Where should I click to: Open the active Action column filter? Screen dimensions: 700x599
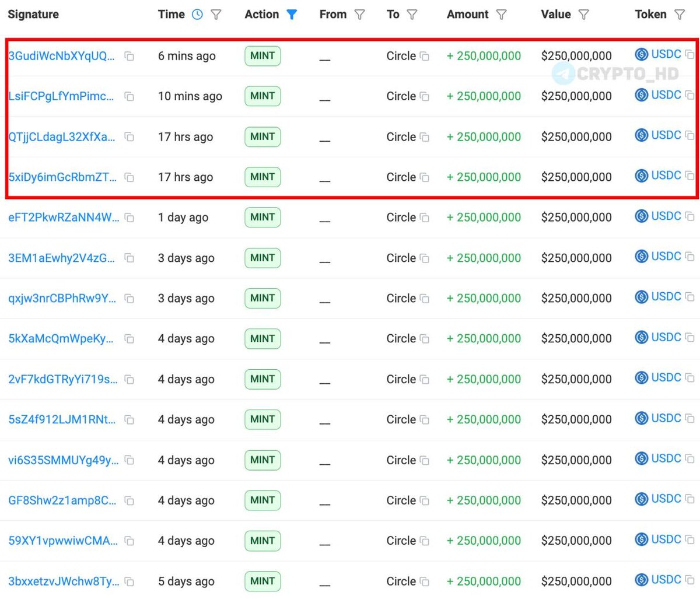[x=292, y=15]
